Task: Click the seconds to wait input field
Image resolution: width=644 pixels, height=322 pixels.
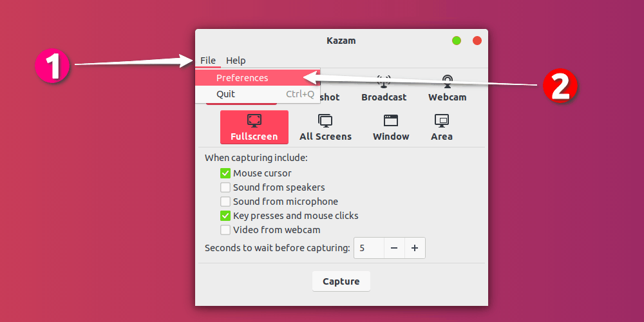Action: click(x=369, y=248)
